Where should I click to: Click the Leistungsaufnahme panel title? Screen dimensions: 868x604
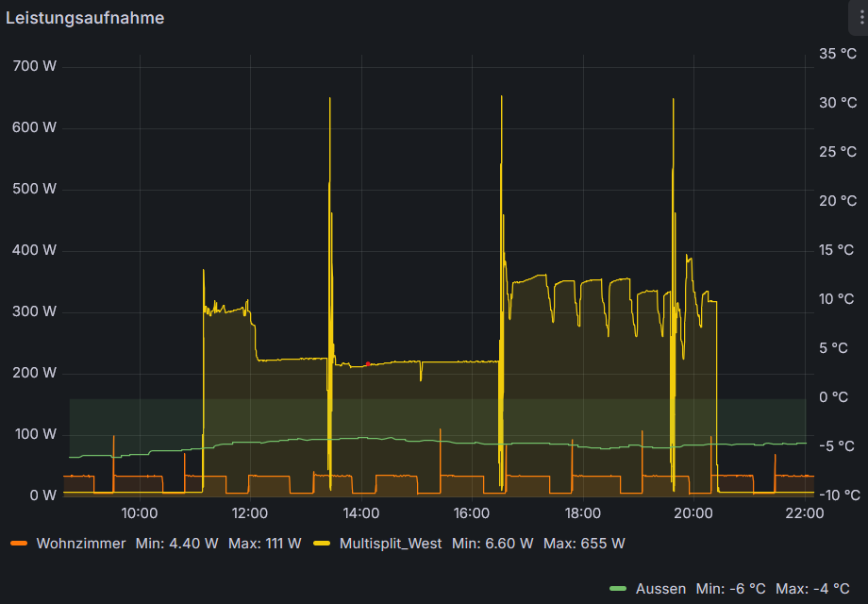(85, 18)
